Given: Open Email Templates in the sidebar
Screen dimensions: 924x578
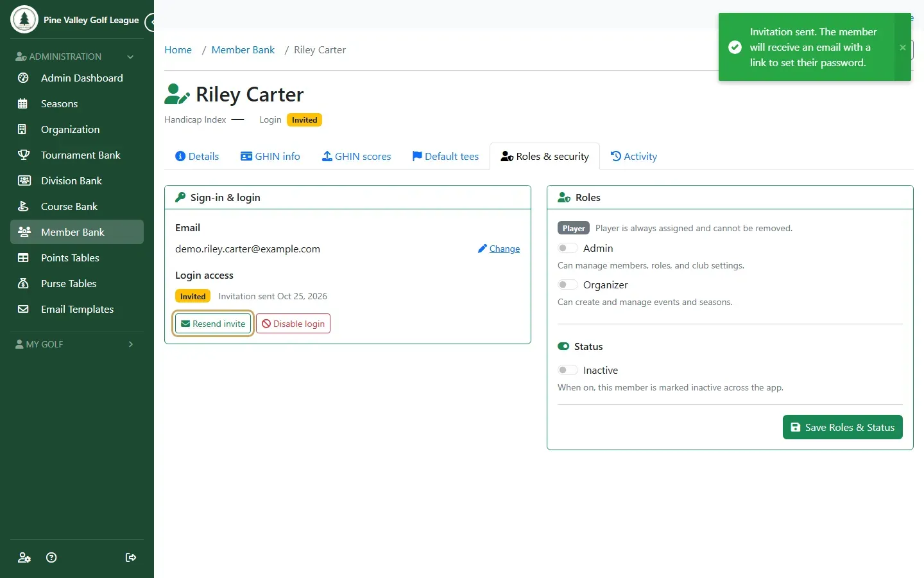Looking at the screenshot, I should pyautogui.click(x=77, y=309).
